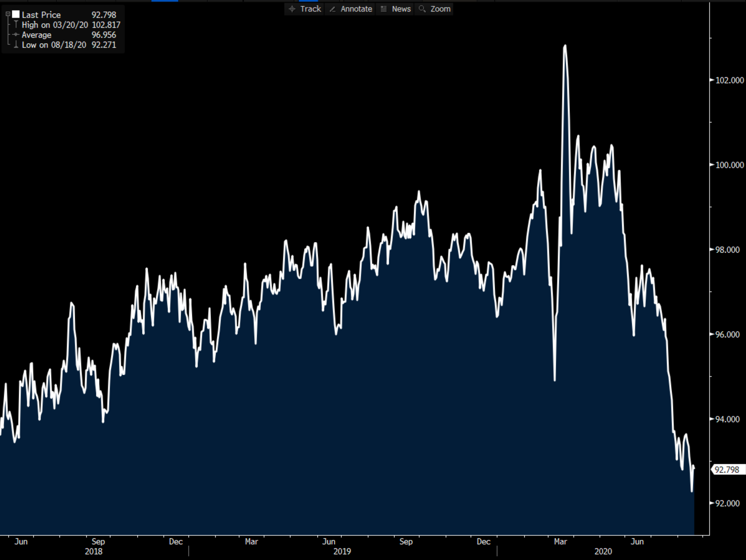Select the 'High on 03/20/20' legend text
This screenshot has height=560, width=746.
(x=55, y=25)
